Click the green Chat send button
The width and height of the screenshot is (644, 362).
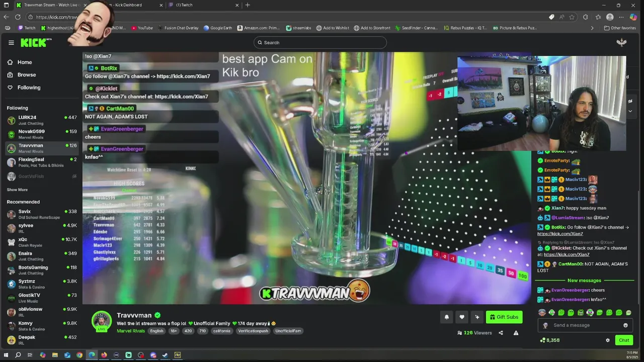tap(624, 340)
